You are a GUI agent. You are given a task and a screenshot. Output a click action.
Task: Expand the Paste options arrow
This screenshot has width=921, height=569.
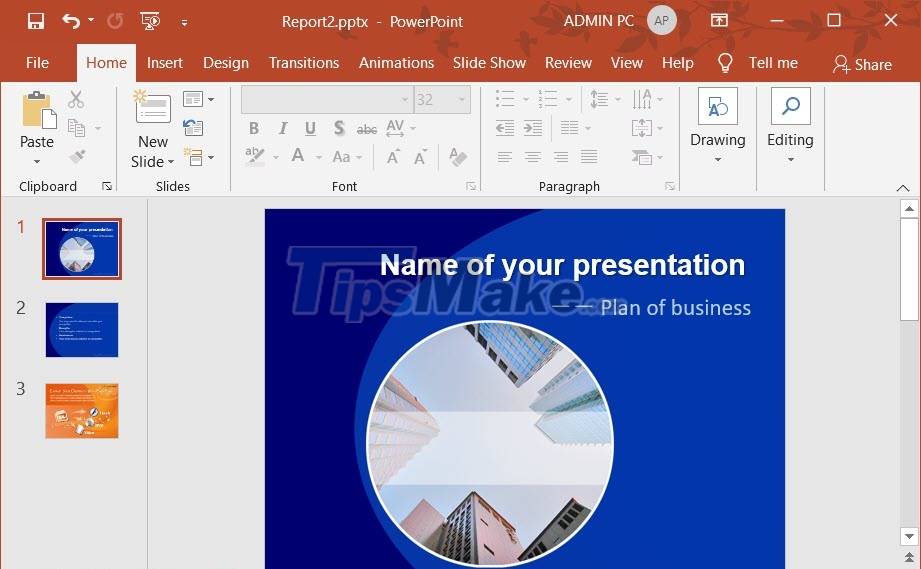click(x=36, y=161)
